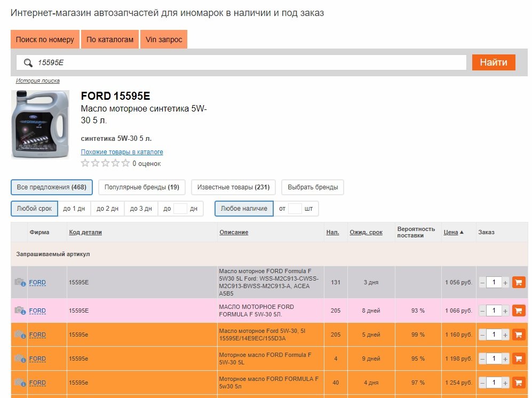
Task: Decrease quantity in the 1 056 руб. row
Action: pyautogui.click(x=482, y=283)
